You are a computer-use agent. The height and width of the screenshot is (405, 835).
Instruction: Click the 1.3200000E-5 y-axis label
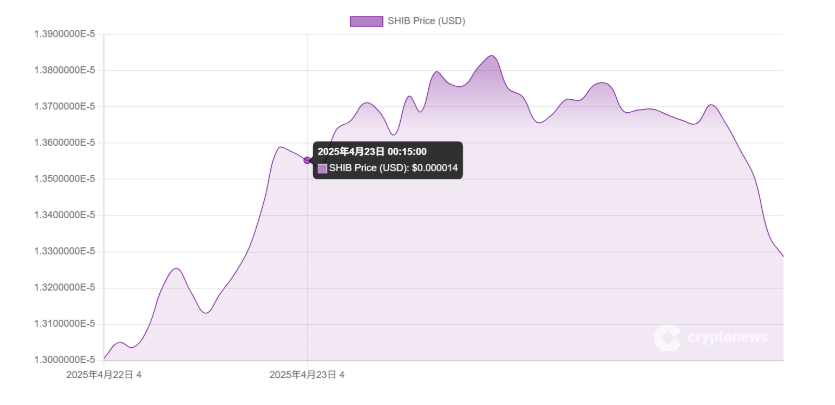pos(65,288)
